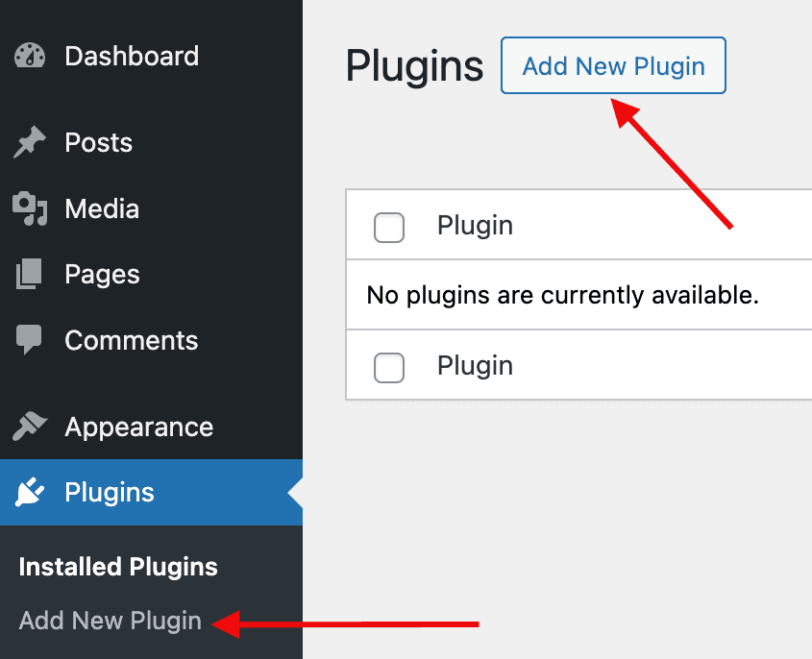
Task: Open the Media menu label
Action: (x=102, y=208)
